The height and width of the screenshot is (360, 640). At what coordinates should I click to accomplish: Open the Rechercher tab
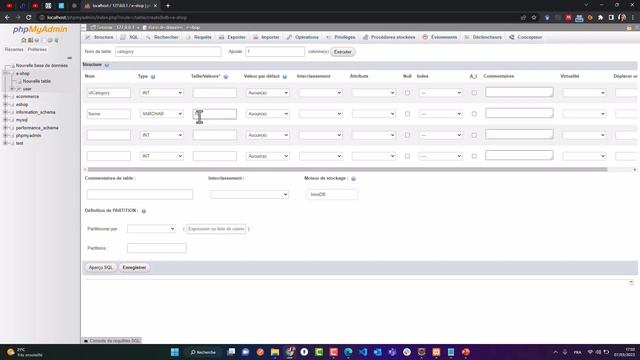162,37
